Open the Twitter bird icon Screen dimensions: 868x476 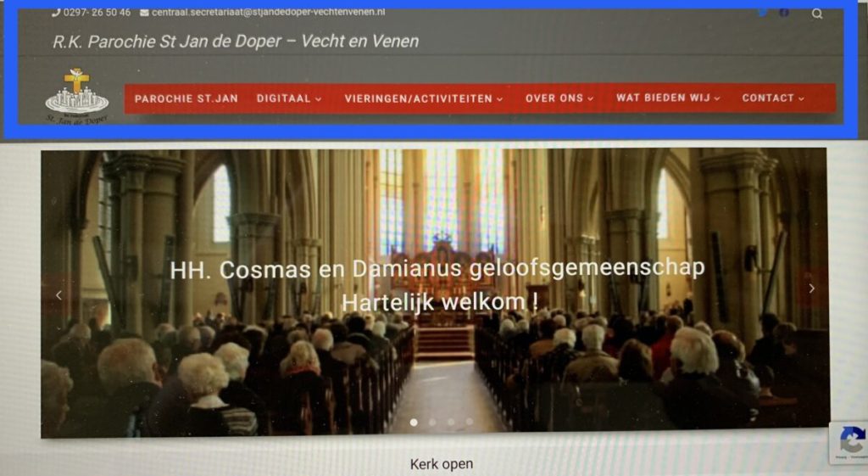[763, 12]
